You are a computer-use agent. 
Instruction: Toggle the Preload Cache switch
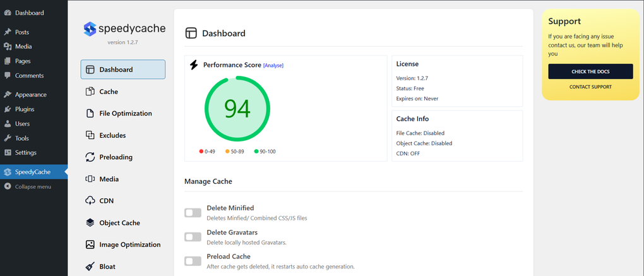[x=193, y=261]
